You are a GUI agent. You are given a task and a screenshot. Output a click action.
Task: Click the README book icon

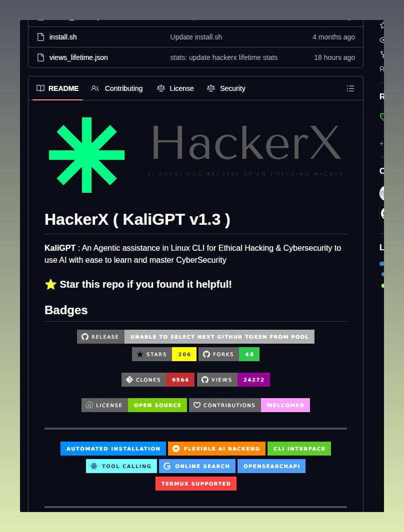click(40, 88)
